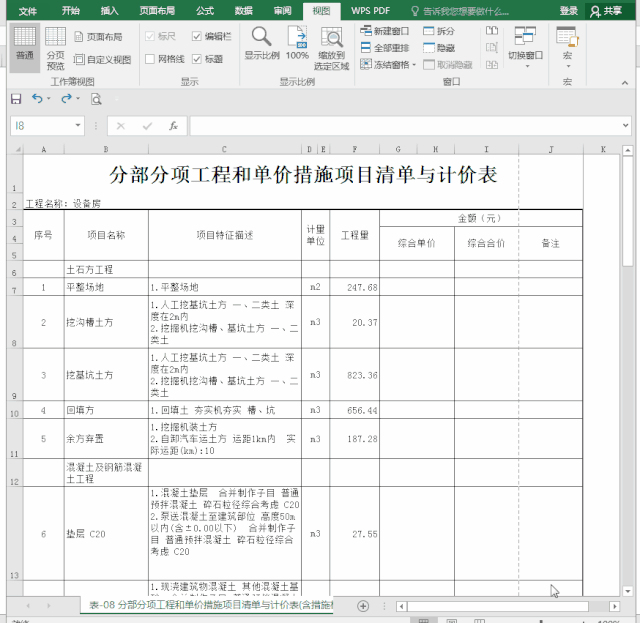Select row 7 header
This screenshot has height=623, width=640.
click(x=15, y=287)
